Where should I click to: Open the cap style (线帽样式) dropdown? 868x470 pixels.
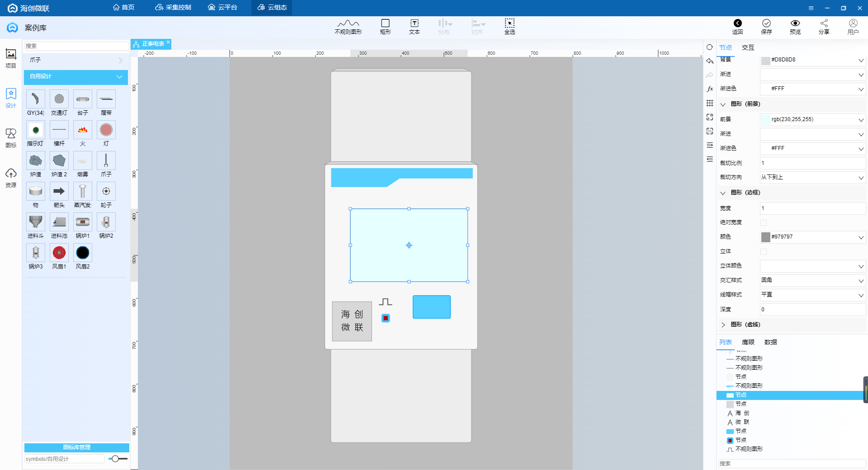(x=813, y=295)
